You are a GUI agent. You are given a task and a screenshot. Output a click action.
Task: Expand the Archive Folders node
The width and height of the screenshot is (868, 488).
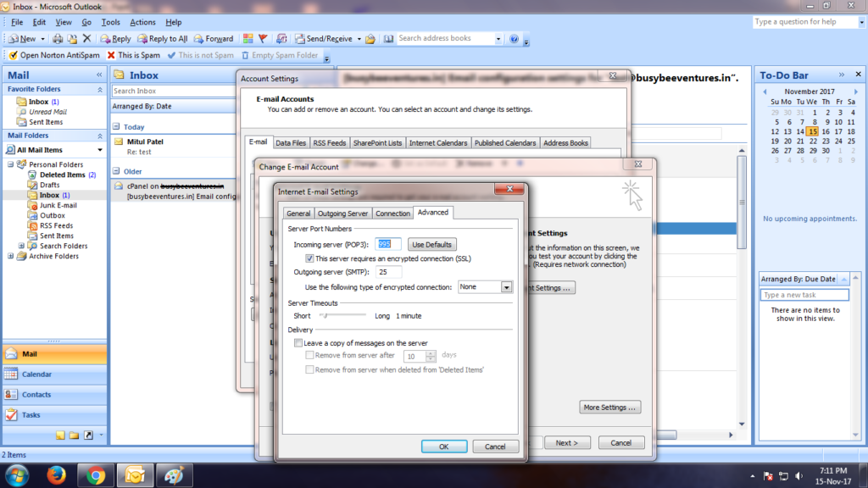point(10,256)
